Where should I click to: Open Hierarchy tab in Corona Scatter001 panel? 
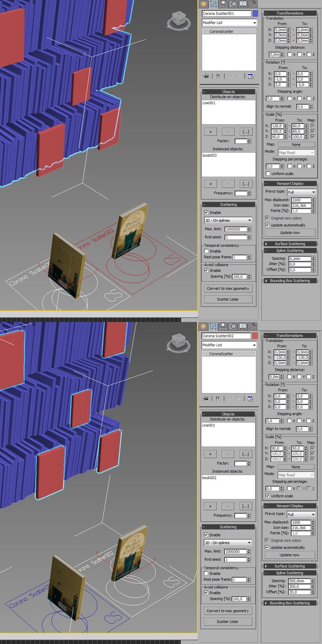(x=224, y=4)
